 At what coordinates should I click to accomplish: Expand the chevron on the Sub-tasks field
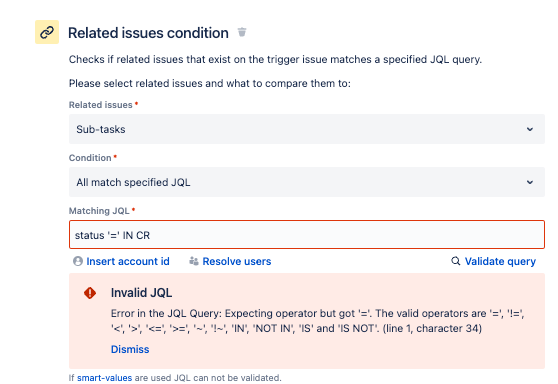tap(530, 129)
